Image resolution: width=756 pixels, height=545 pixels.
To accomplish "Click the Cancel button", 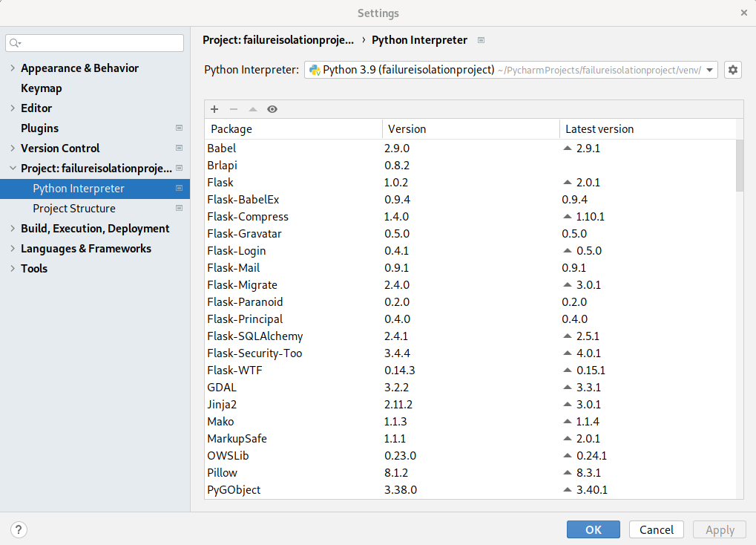I will (656, 529).
